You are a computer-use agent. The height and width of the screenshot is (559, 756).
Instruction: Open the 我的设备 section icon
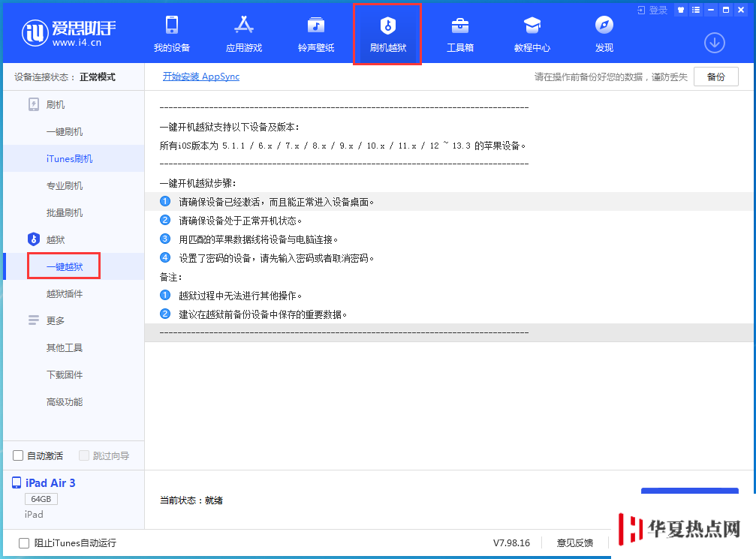tap(172, 25)
